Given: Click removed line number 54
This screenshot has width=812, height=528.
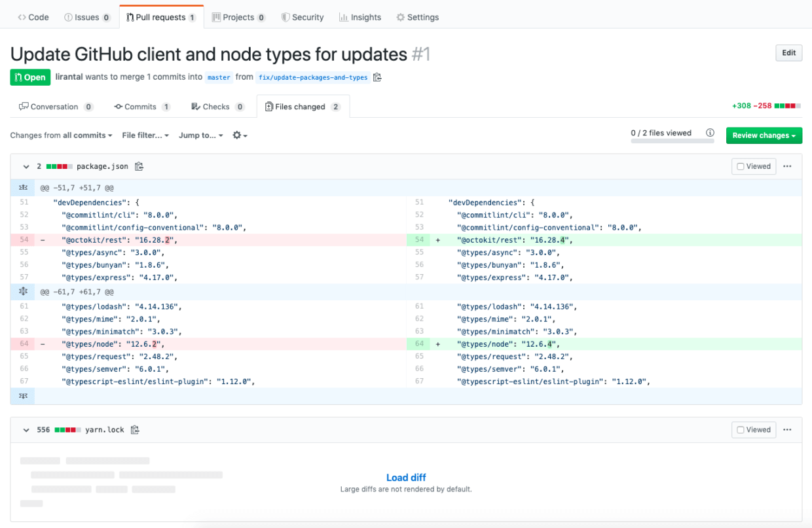Looking at the screenshot, I should (x=24, y=240).
